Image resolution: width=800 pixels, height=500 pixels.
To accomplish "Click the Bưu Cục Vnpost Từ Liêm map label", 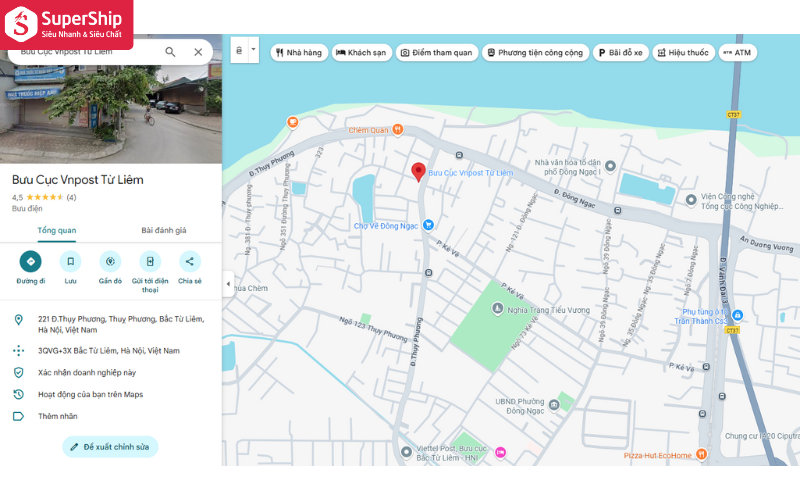I will (x=470, y=173).
